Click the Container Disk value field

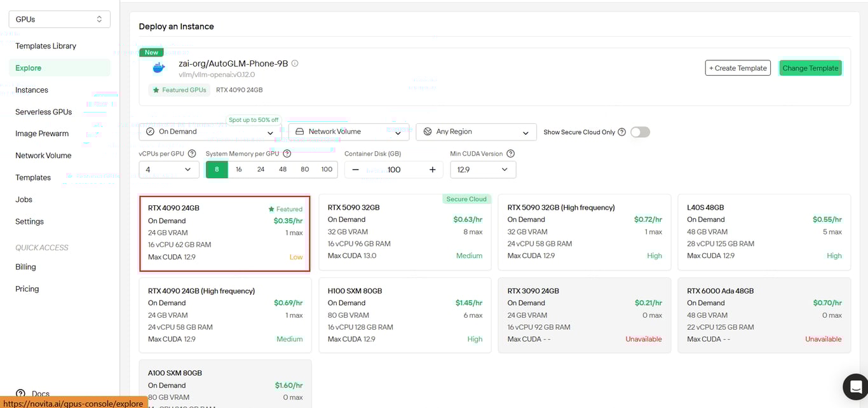pyautogui.click(x=394, y=170)
